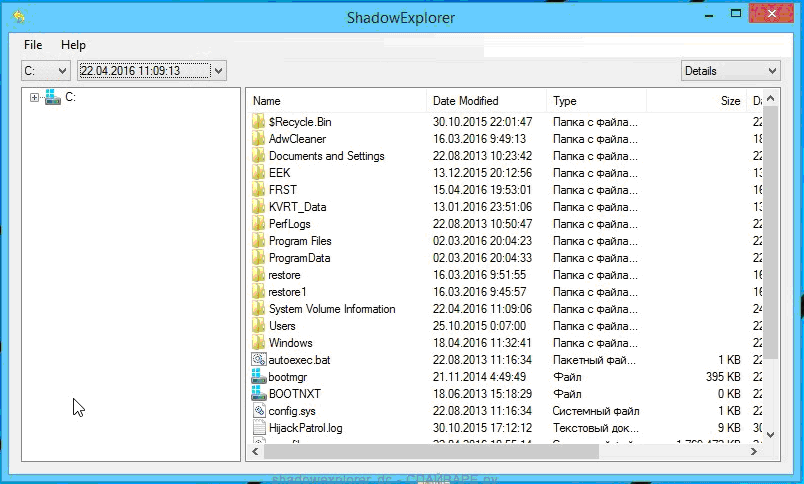
Task: Click the ShadowExplorer app icon in title bar
Action: coord(19,17)
